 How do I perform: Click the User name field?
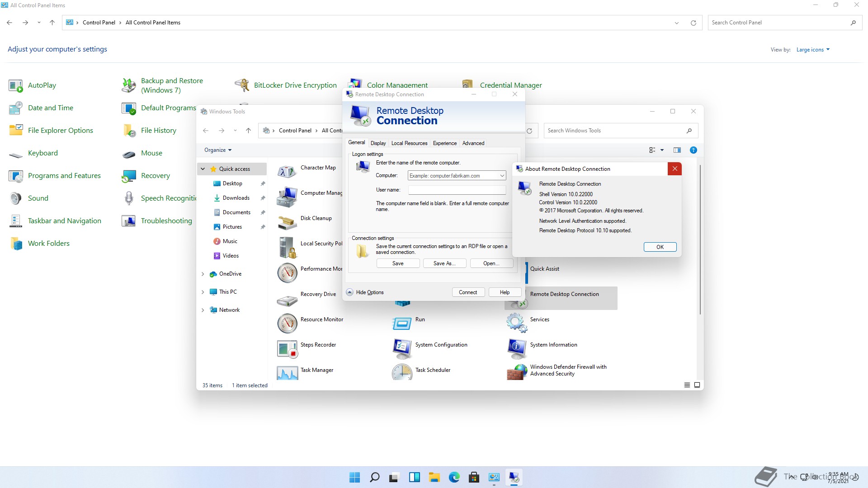tap(457, 190)
